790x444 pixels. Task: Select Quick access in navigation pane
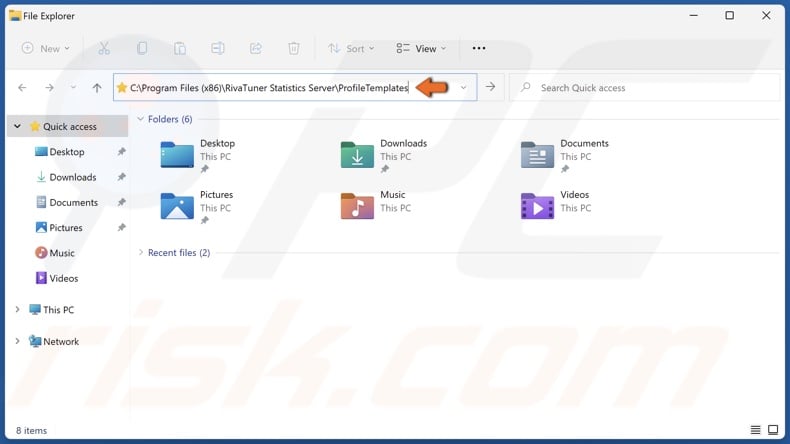pyautogui.click(x=68, y=126)
